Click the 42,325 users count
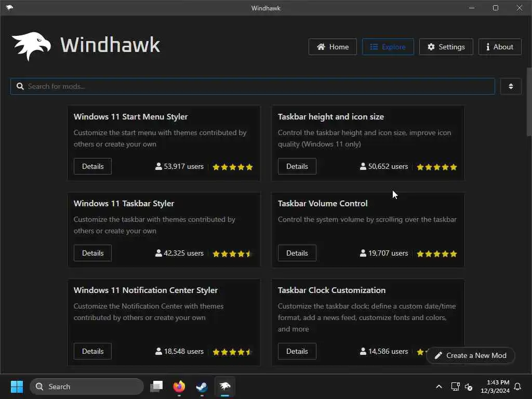 pos(179,253)
